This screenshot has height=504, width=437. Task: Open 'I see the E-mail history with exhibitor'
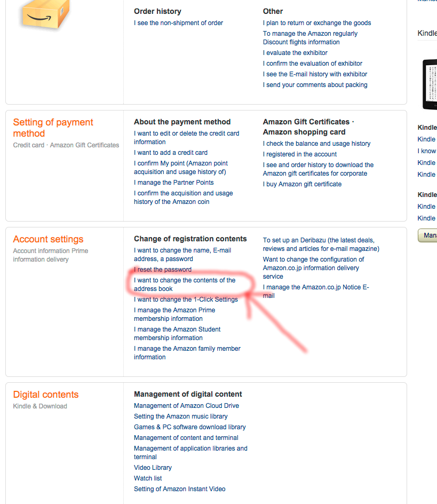pos(315,74)
